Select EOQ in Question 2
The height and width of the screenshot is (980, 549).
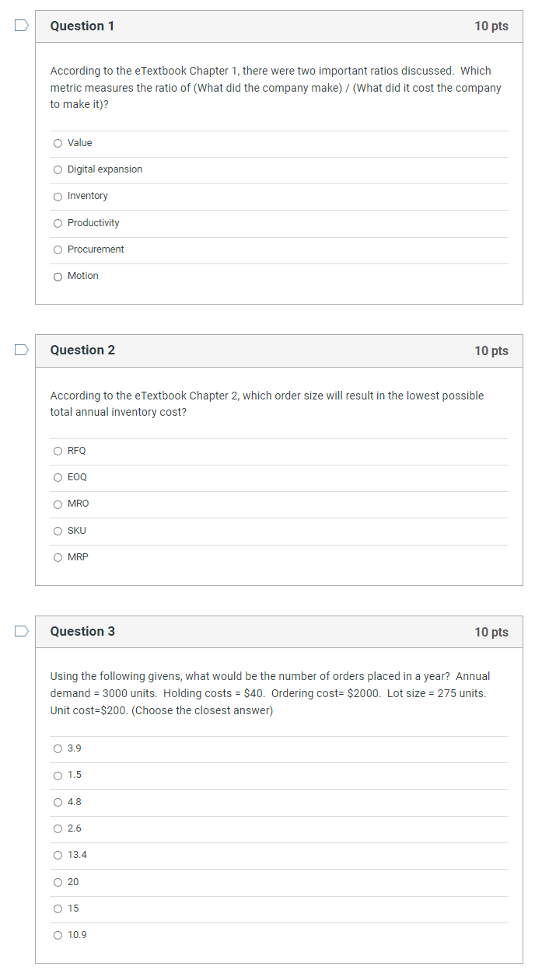(58, 477)
